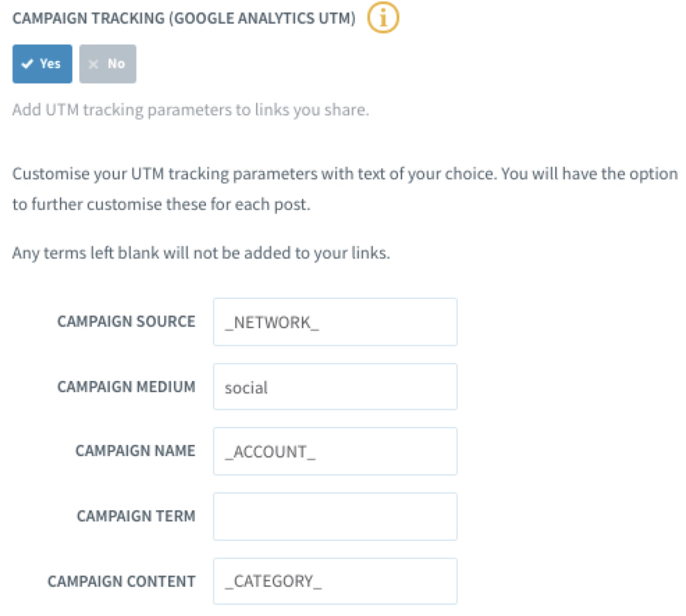Click the Campaign Tracking section heading
686x616 pixels.
point(184,19)
